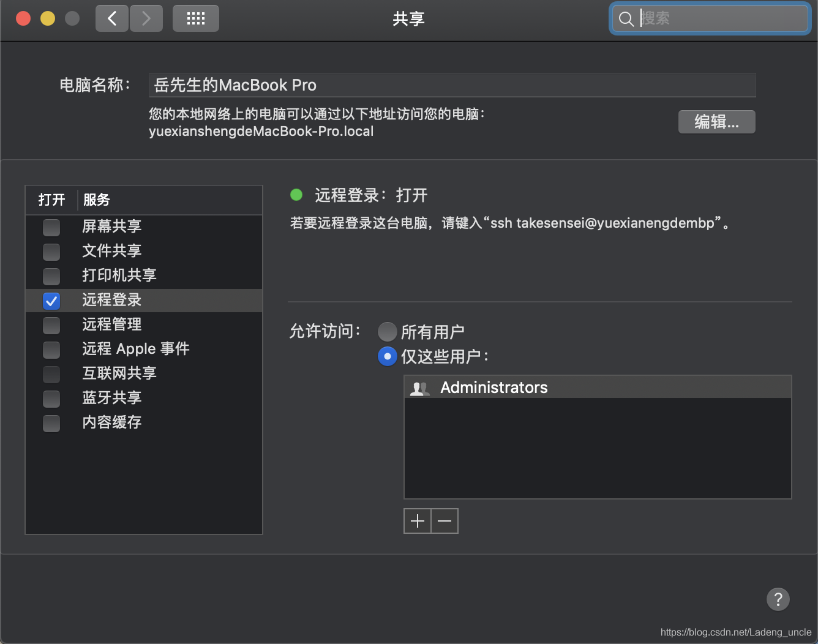Screen dimensions: 818x644
Task: Click the magnifier icon in the search field
Action: coord(626,19)
